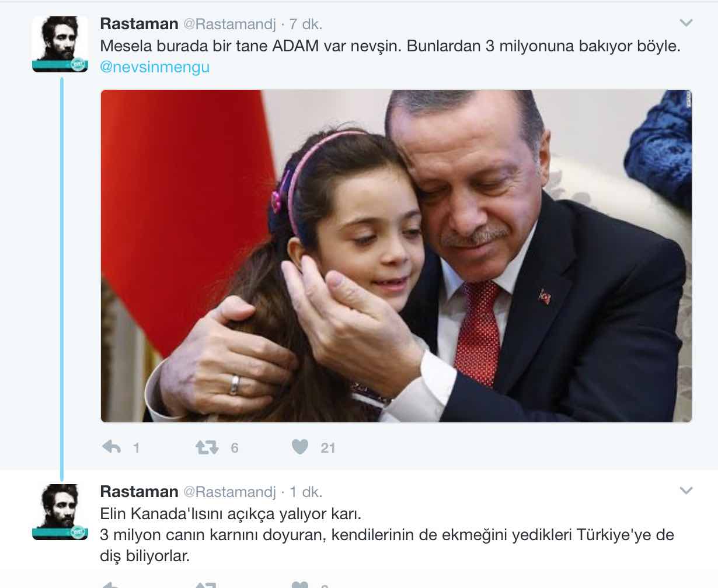Viewport: 718px width, 588px height.
Task: Open the Rastaman display name on the second tweet
Action: pyautogui.click(x=140, y=491)
